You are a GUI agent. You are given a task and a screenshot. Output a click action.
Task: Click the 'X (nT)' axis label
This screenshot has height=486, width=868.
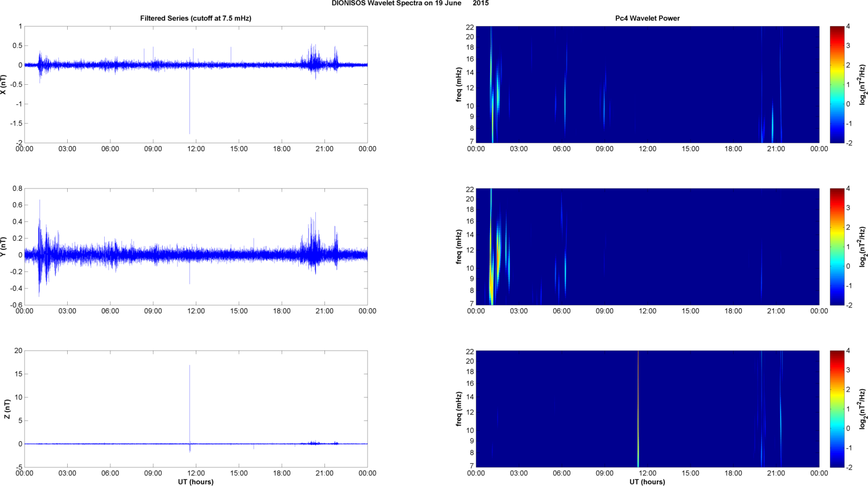tap(4, 84)
